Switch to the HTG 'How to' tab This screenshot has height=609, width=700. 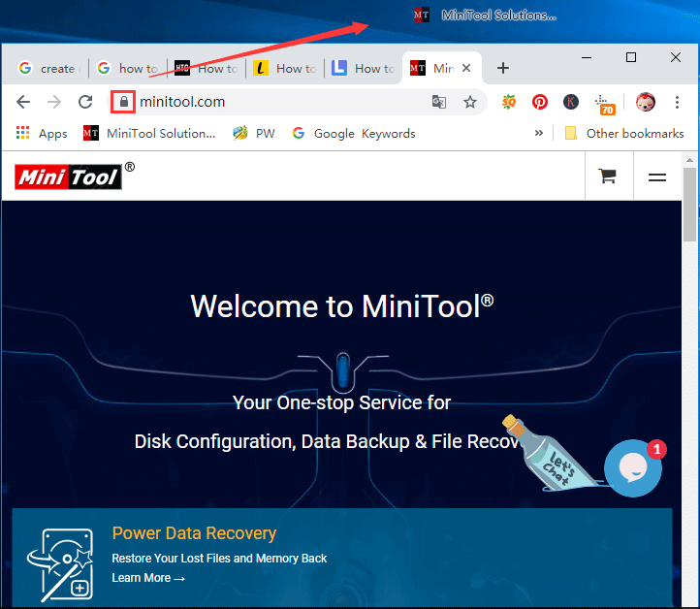pos(207,68)
